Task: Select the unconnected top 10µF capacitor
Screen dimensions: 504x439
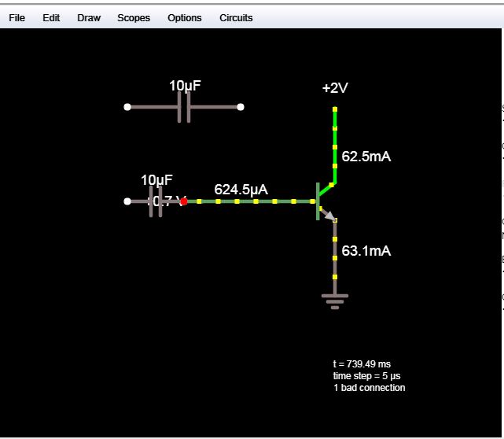Action: click(x=184, y=107)
